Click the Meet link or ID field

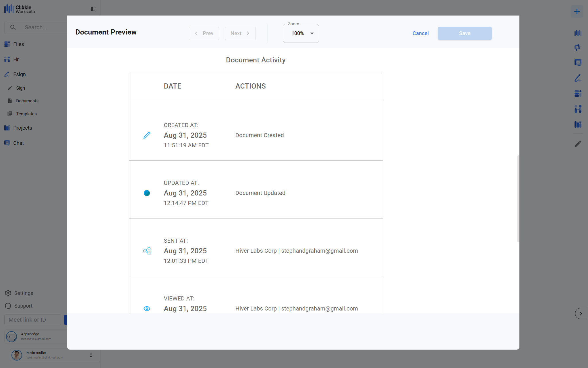(32, 320)
